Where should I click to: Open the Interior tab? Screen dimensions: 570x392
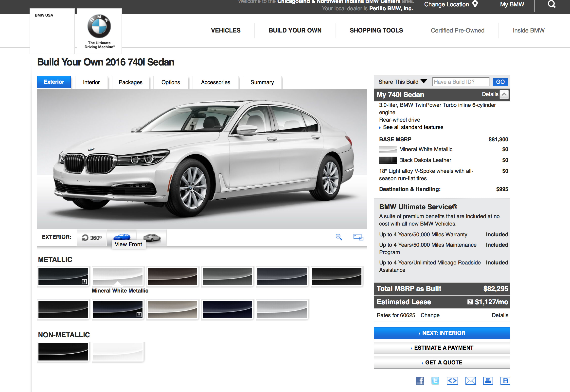(x=91, y=82)
